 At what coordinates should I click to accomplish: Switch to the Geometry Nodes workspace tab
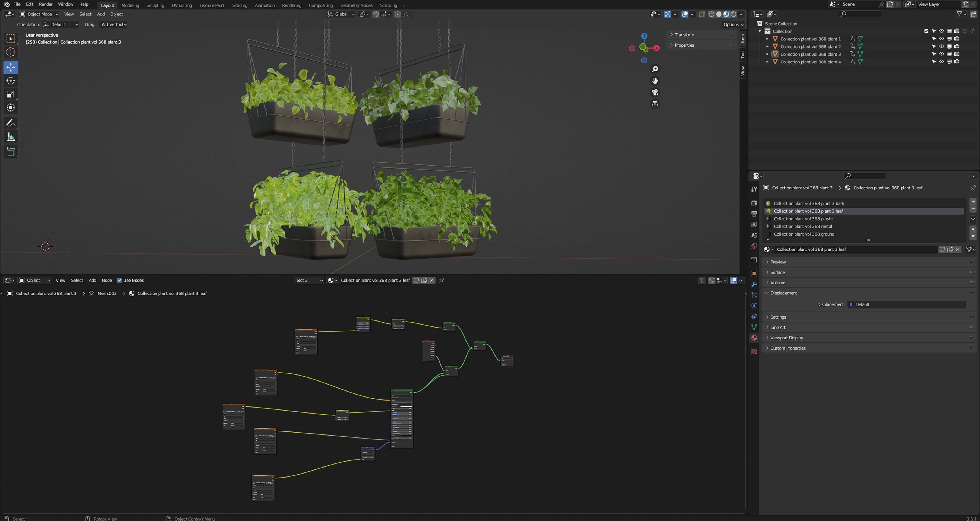tap(356, 5)
